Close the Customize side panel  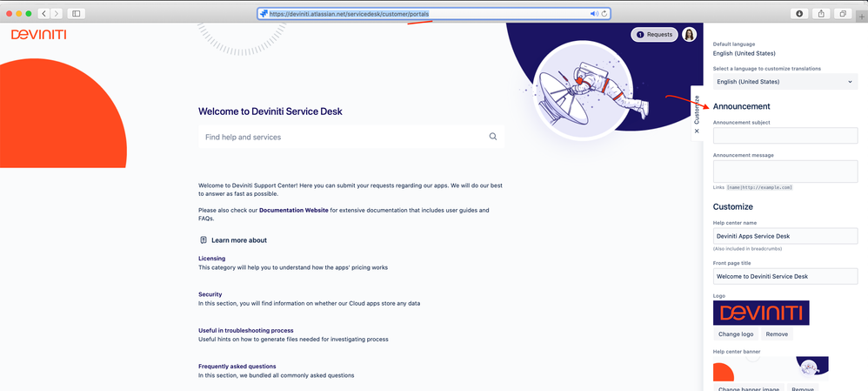click(697, 131)
